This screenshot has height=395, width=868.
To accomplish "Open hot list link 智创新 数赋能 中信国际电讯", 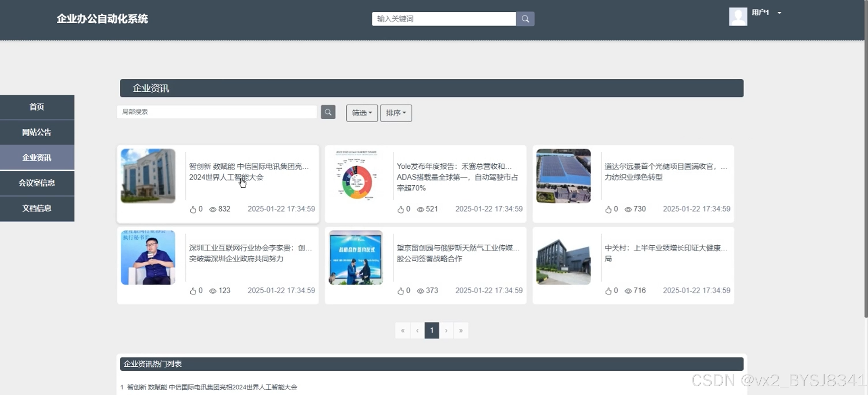I will (212, 387).
